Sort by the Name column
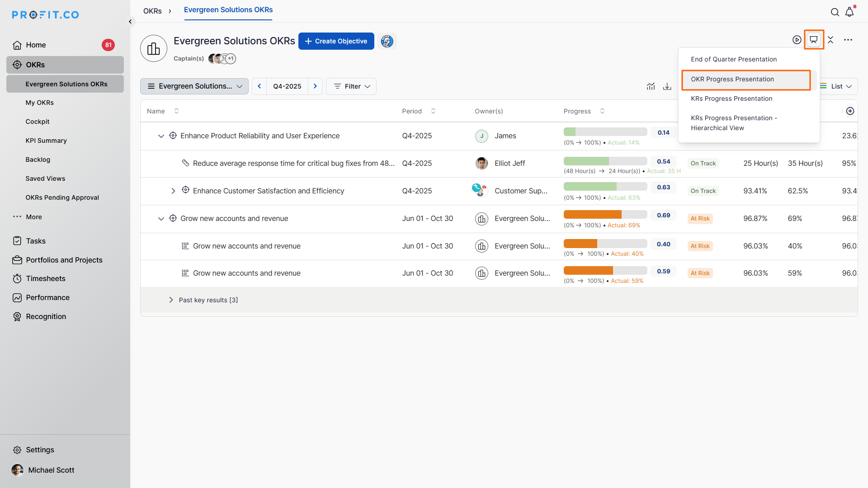The image size is (868, 488). pyautogui.click(x=176, y=111)
